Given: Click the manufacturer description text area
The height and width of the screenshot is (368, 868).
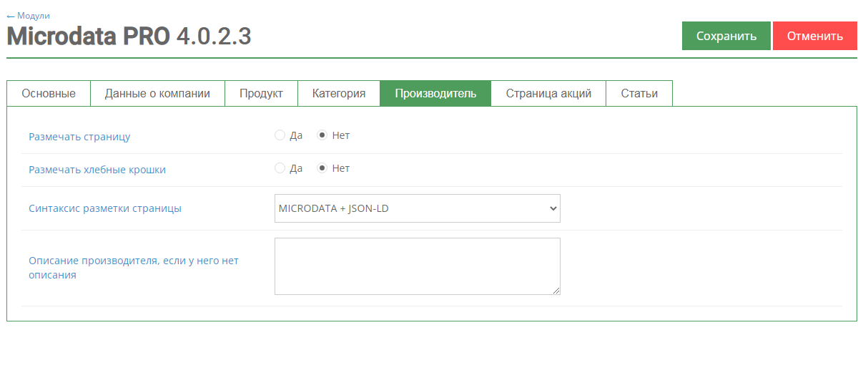Looking at the screenshot, I should click(417, 266).
